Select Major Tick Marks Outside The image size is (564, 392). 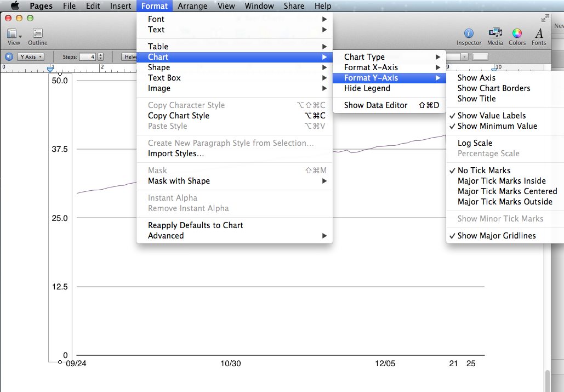[505, 201]
